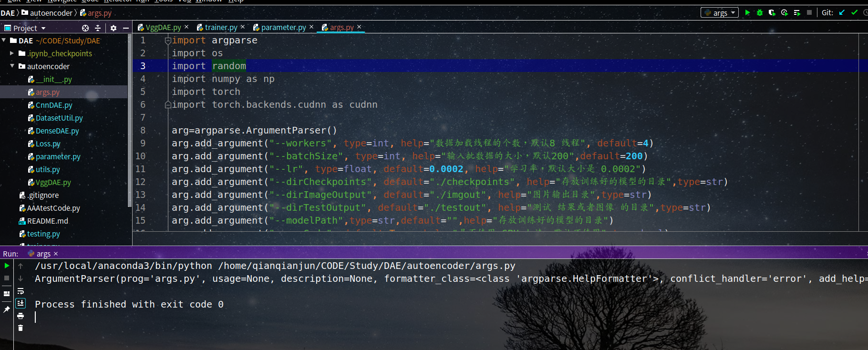Viewport: 868px width, 350px height.
Task: Clear all console output with trash icon
Action: pyautogui.click(x=21, y=328)
